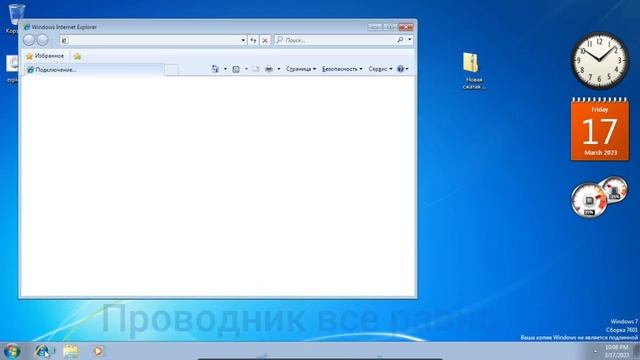Open Windows Explorer from the taskbar
640x360 pixels.
point(71,351)
